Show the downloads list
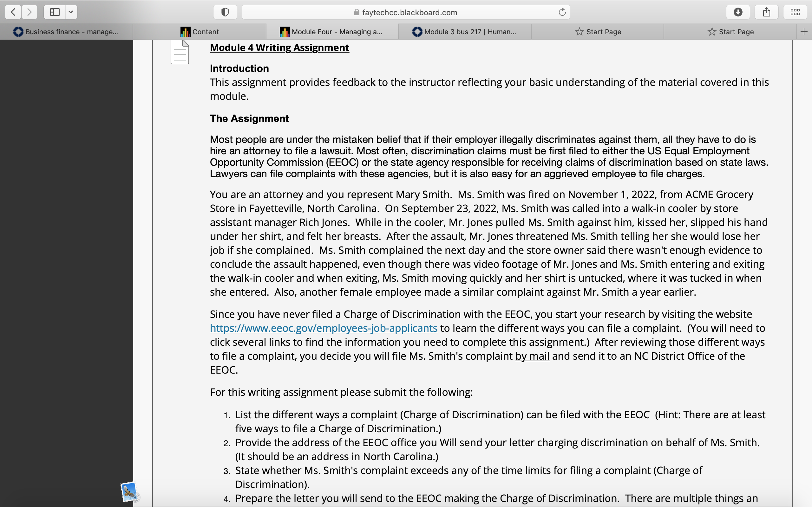812x507 pixels. [x=738, y=12]
